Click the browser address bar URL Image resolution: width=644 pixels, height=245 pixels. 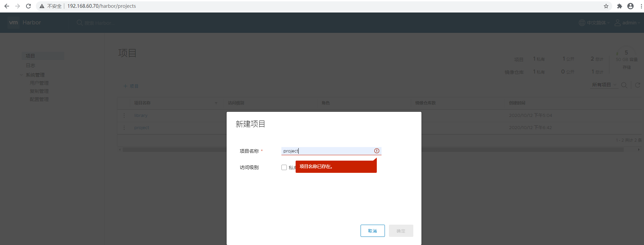coord(101,6)
